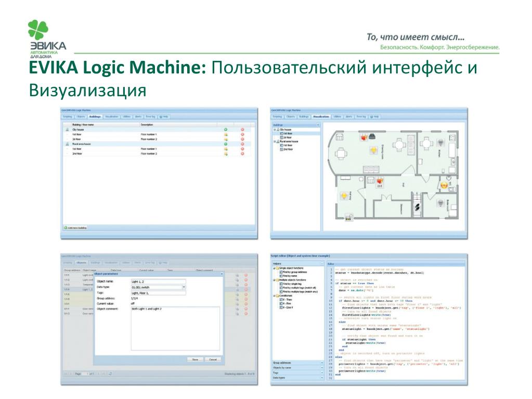Insert If - Then conditional helper

coord(286,300)
